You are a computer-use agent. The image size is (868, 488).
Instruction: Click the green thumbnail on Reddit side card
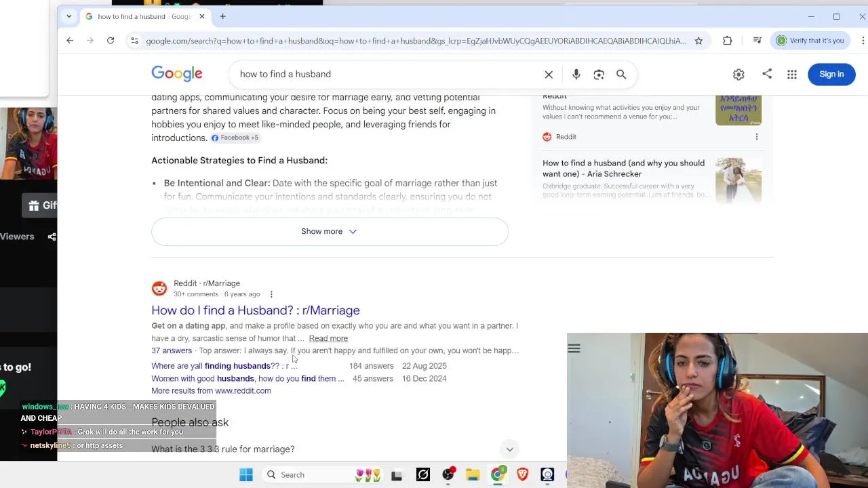tap(738, 110)
